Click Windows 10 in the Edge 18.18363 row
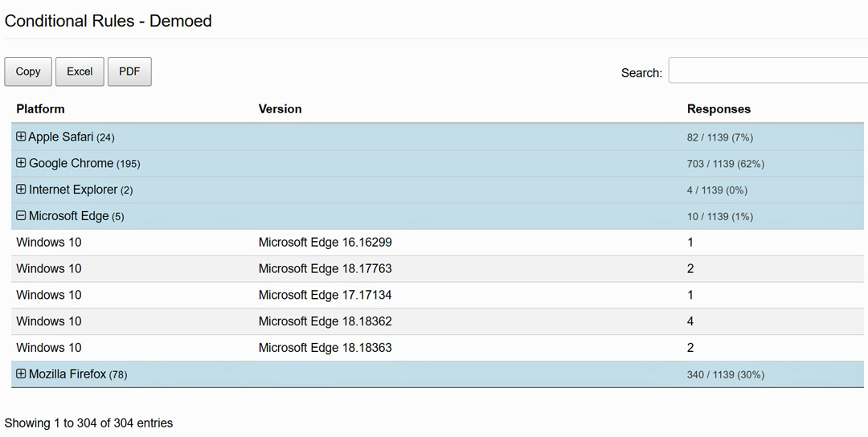This screenshot has height=437, width=868. [49, 348]
